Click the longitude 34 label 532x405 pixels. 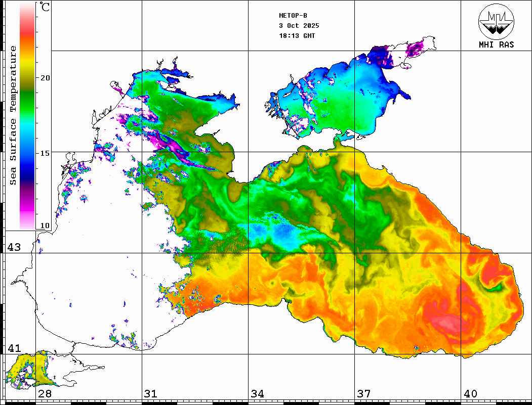tap(258, 394)
